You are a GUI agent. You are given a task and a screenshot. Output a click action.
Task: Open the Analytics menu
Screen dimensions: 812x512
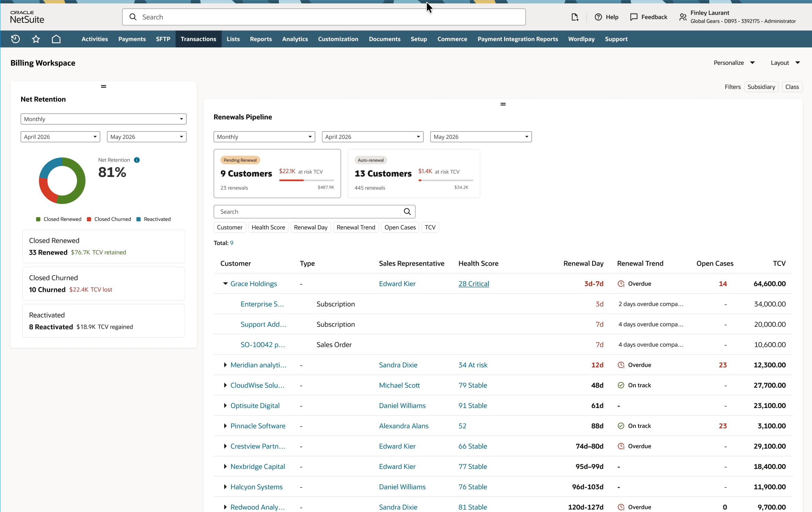point(295,39)
